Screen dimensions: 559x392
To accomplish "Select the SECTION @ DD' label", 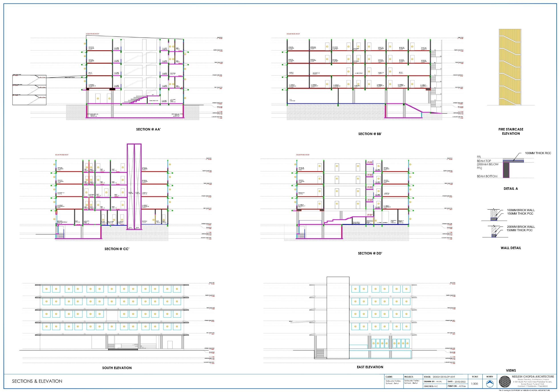I will click(370, 253).
